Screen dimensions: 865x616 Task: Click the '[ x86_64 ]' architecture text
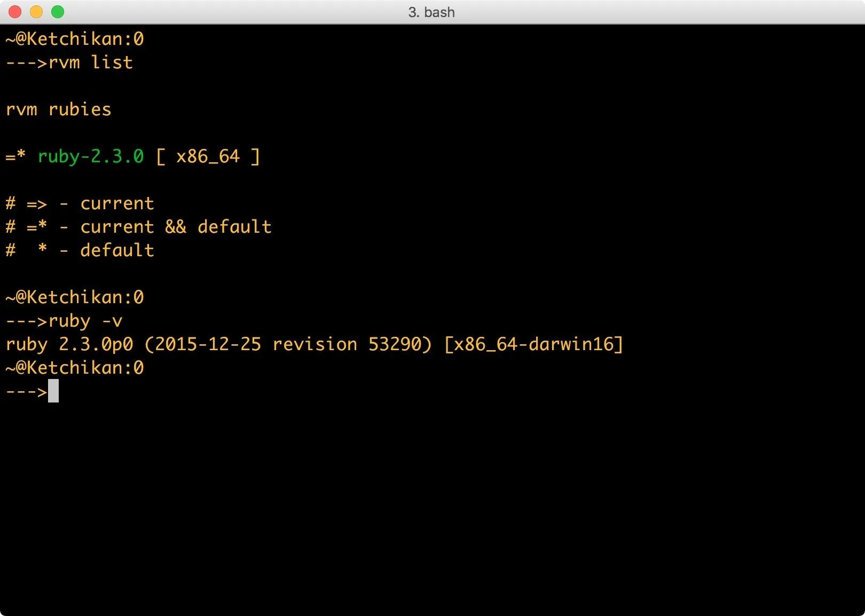click(x=208, y=156)
